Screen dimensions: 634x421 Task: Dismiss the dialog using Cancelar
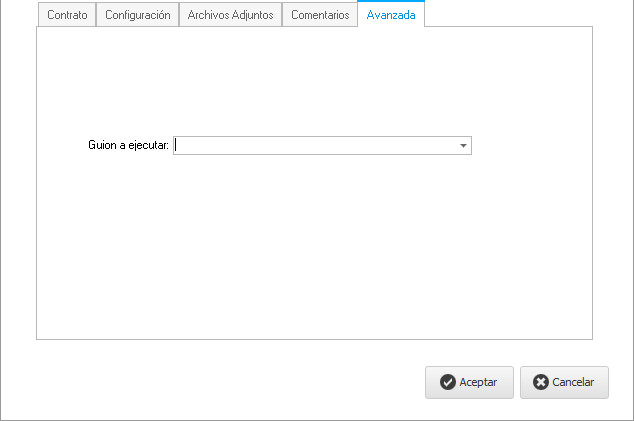click(x=564, y=382)
